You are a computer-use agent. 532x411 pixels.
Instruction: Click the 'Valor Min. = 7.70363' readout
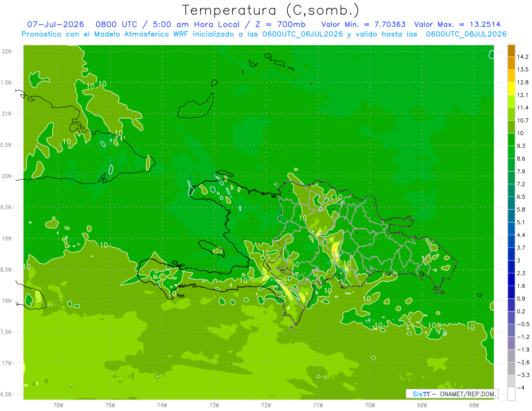coord(363,24)
